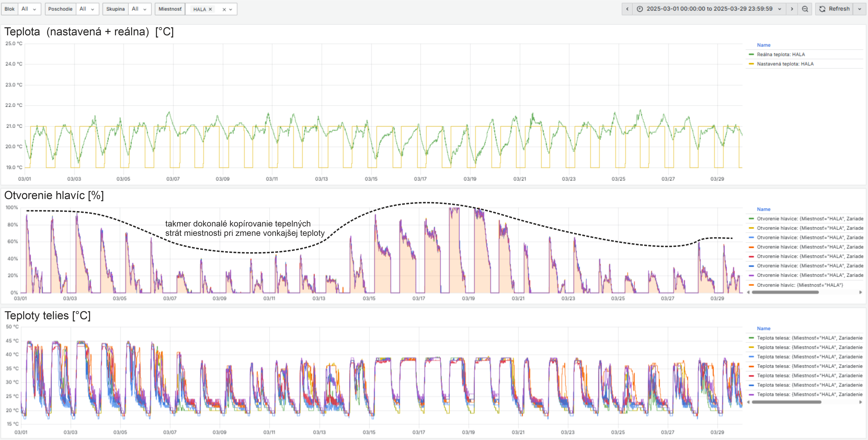Clear all Miestnosť filter values

click(x=224, y=9)
